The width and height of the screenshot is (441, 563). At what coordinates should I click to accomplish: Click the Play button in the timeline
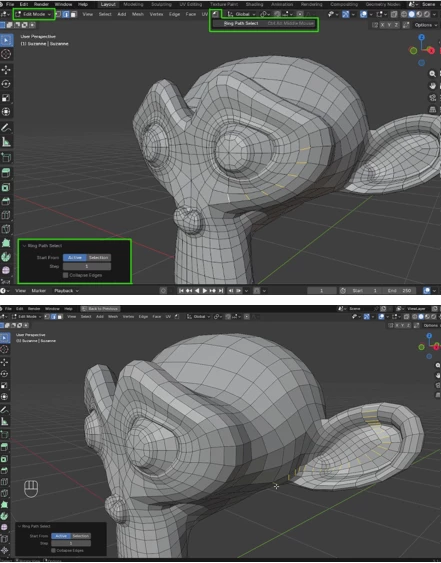coord(205,290)
